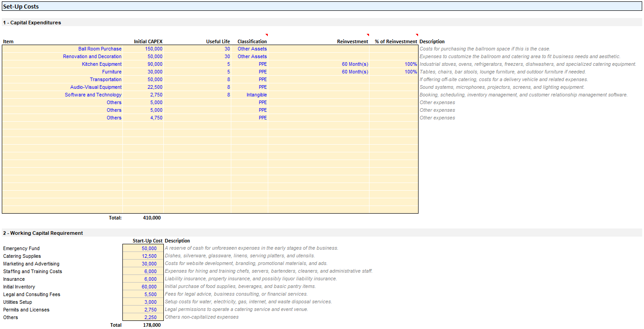644x329 pixels.
Task: Click the Ball Room Purchase Initial CAPEX cell
Action: coord(153,49)
